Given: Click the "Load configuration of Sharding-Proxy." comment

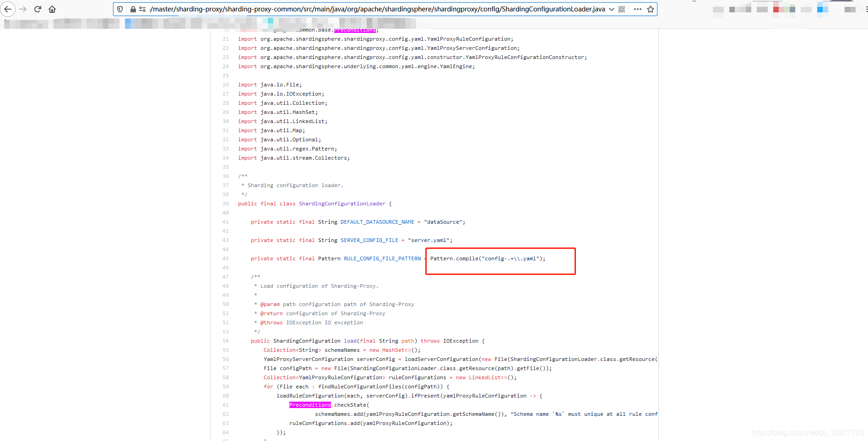Looking at the screenshot, I should [320, 286].
